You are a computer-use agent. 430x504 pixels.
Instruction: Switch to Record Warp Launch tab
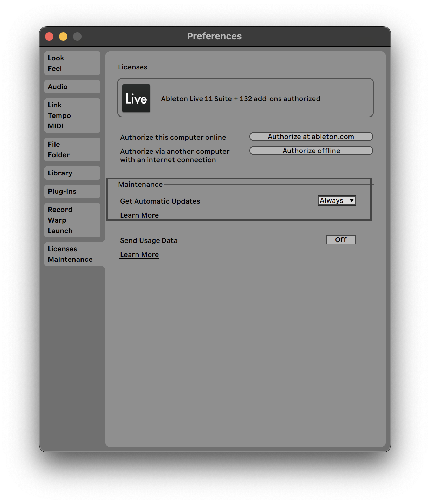(72, 220)
